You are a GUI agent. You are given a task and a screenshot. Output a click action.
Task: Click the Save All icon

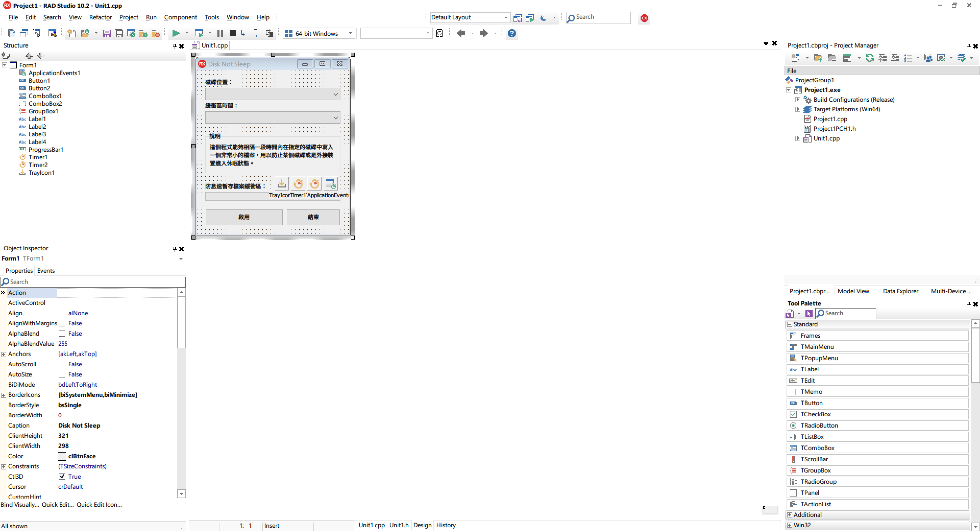coord(119,33)
